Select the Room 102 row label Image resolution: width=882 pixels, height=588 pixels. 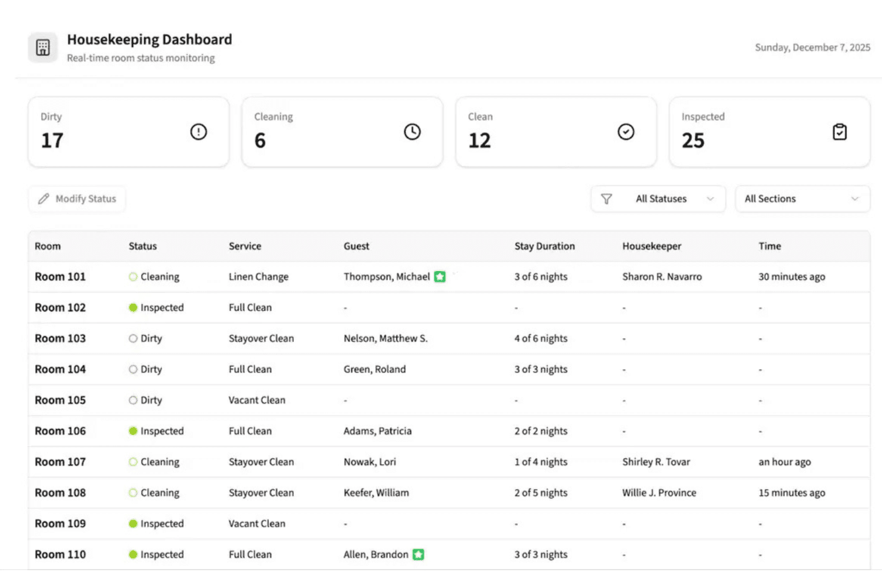pos(60,307)
